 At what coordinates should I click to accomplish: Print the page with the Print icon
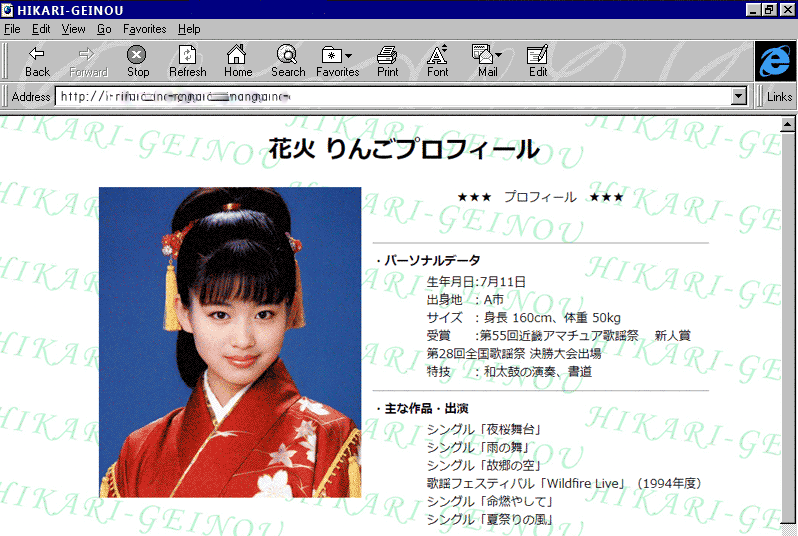click(387, 54)
